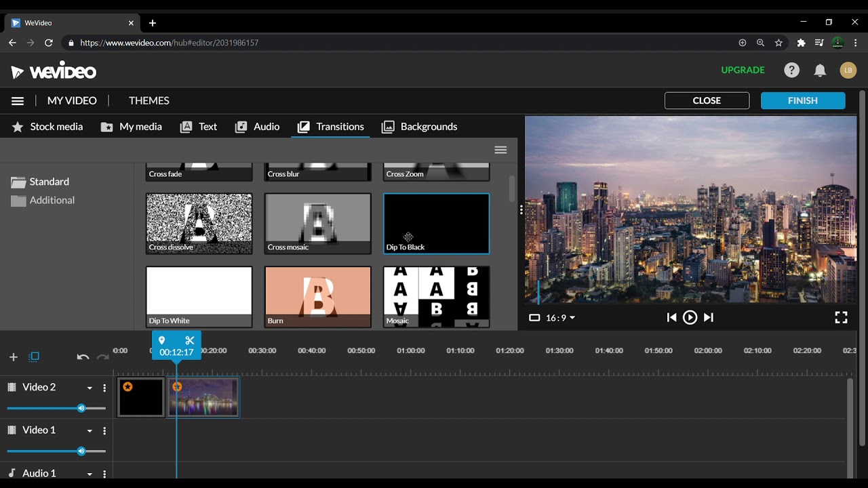
Task: Reload the browser page
Action: tap(48, 43)
